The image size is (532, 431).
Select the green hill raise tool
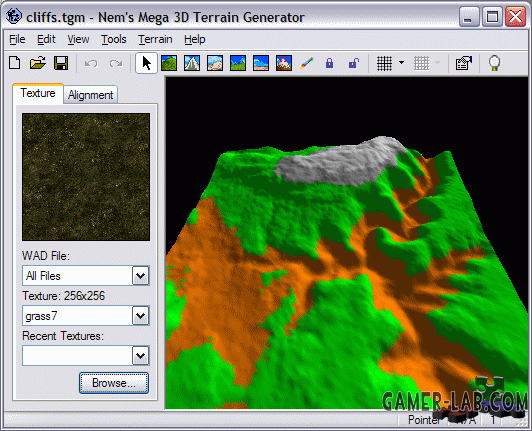169,63
